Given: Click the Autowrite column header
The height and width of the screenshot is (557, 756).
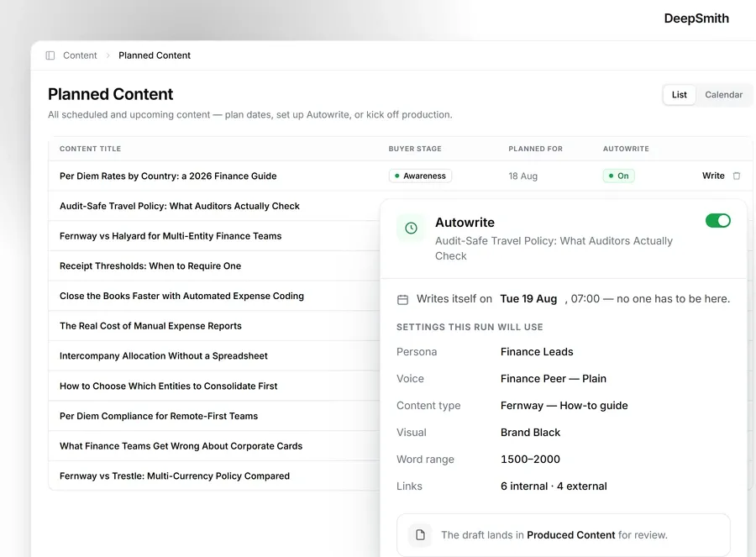Looking at the screenshot, I should (x=626, y=149).
